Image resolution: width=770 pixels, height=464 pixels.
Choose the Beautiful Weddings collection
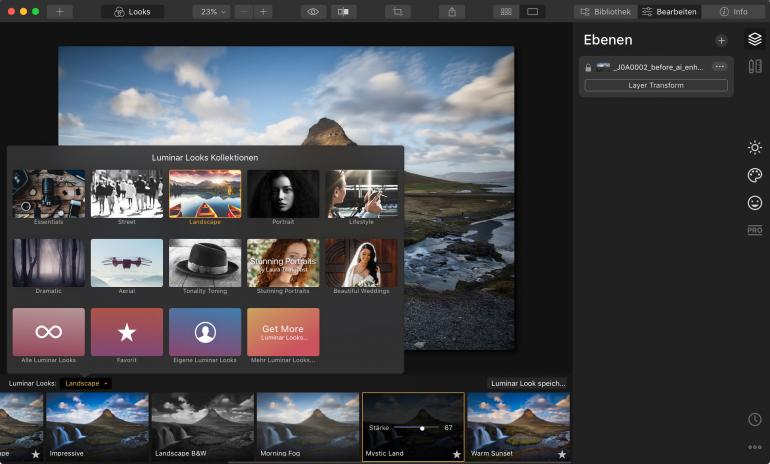361,263
